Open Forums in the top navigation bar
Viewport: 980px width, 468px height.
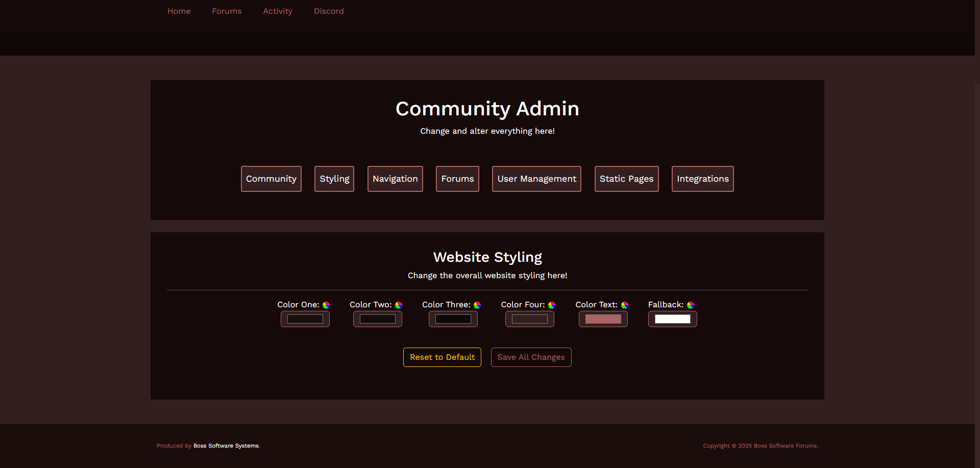click(227, 11)
